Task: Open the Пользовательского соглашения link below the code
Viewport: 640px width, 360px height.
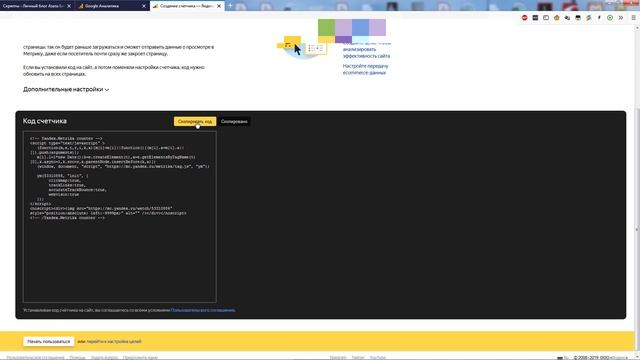Action: [x=203, y=310]
